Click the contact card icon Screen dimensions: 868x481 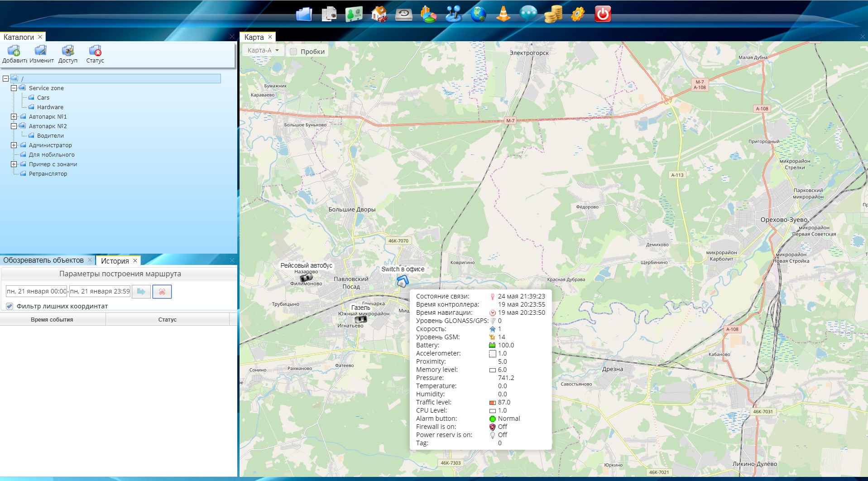[354, 14]
